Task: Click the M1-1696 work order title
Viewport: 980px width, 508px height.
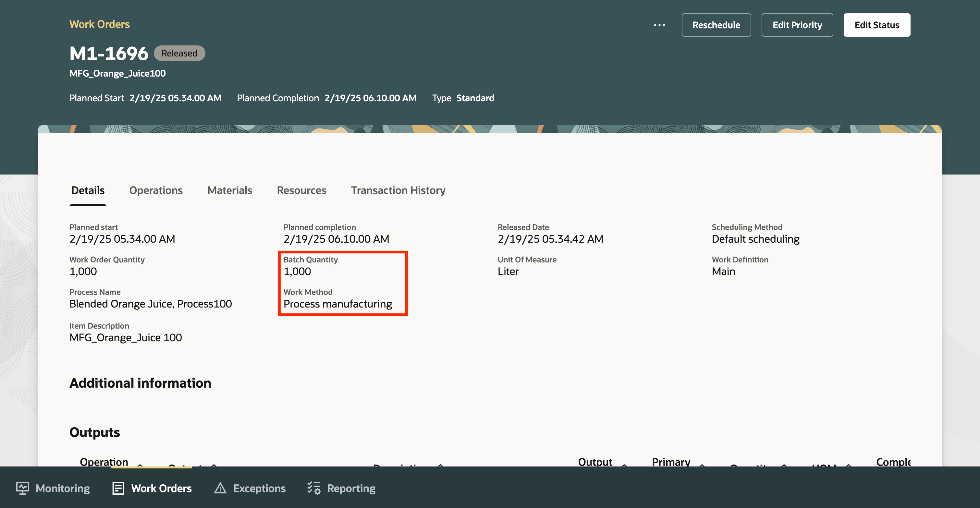Action: coord(109,54)
